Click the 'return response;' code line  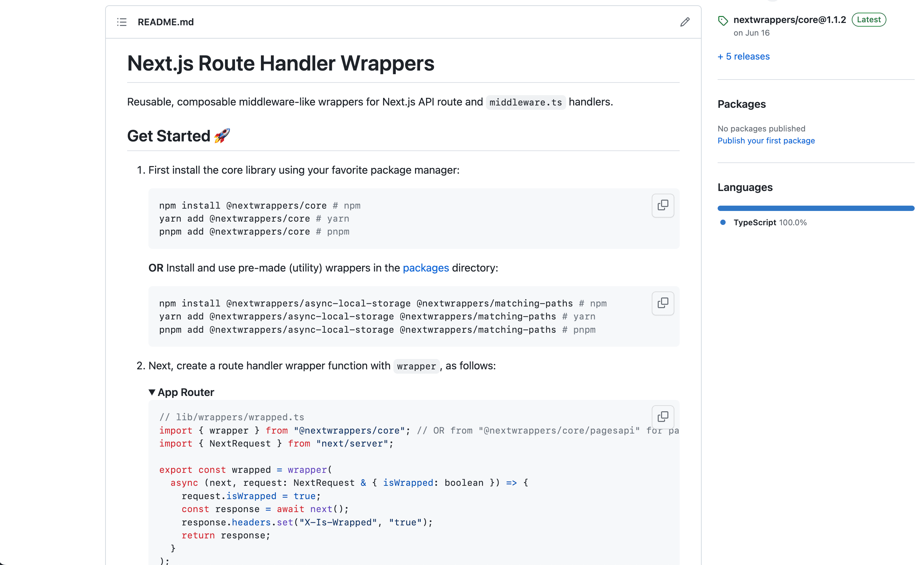(226, 535)
